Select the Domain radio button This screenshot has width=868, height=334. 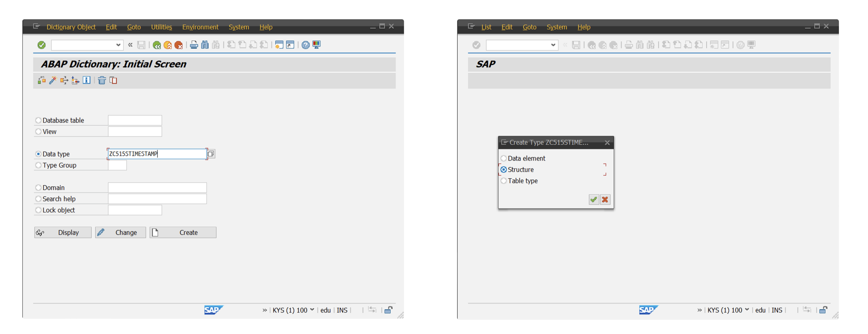tap(38, 188)
